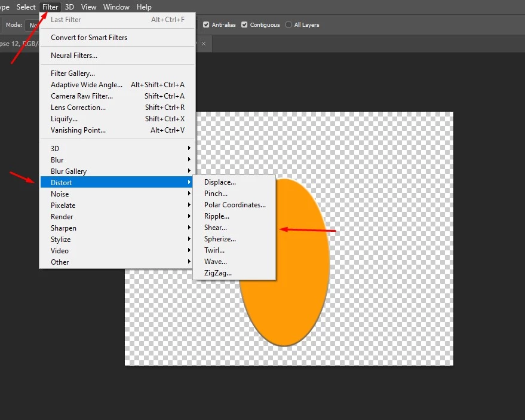Expand the Video submenu
Screen dimensions: 525x420
pos(117,251)
